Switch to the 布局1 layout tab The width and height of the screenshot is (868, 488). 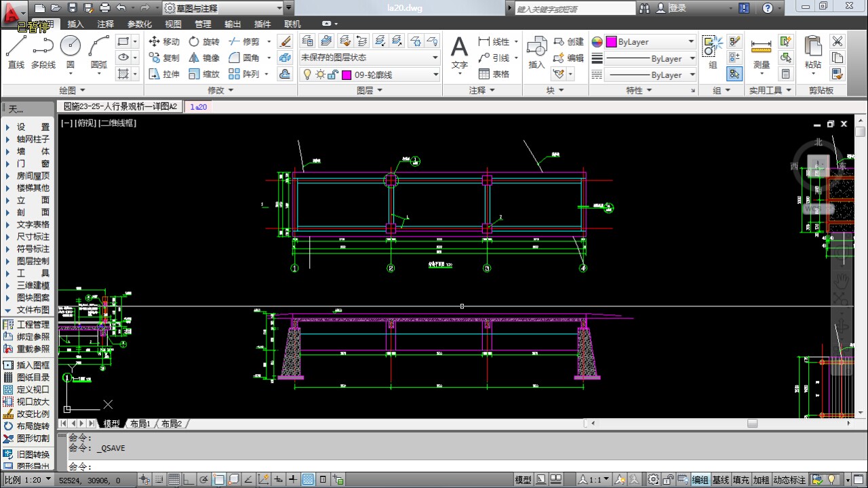[140, 424]
